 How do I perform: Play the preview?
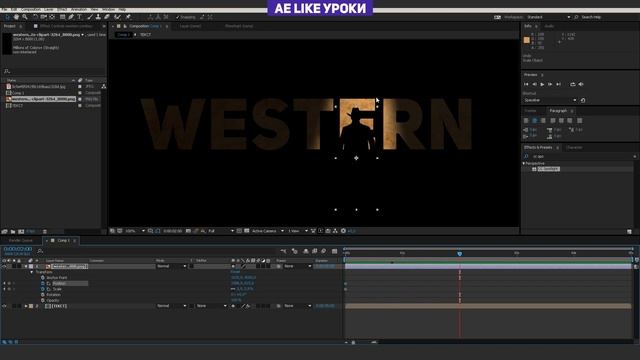point(542,84)
